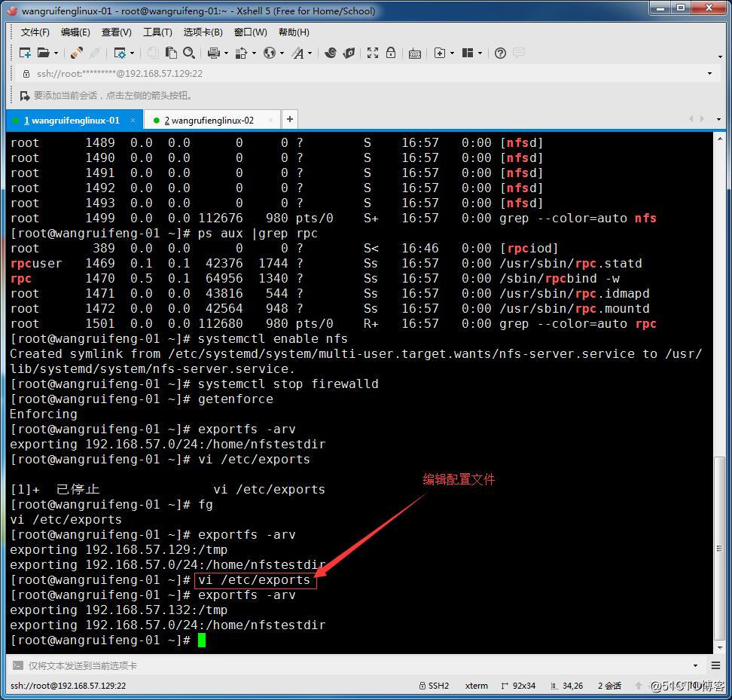The width and height of the screenshot is (732, 700).
Task: Expand the compose bar dropdown arrow
Action: [x=695, y=665]
